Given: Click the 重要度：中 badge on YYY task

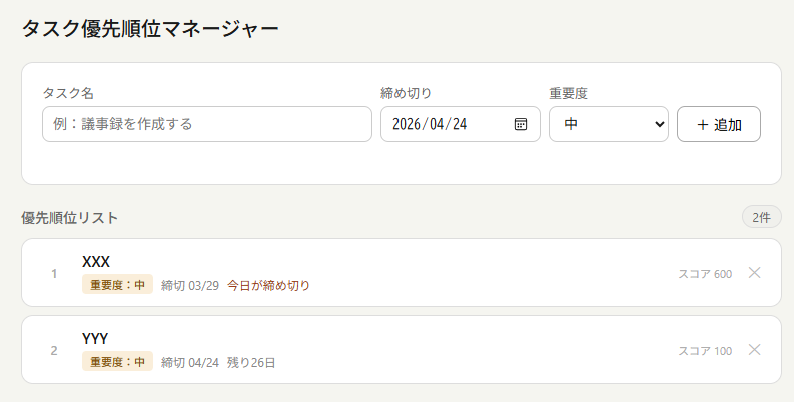Looking at the screenshot, I should 117,362.
